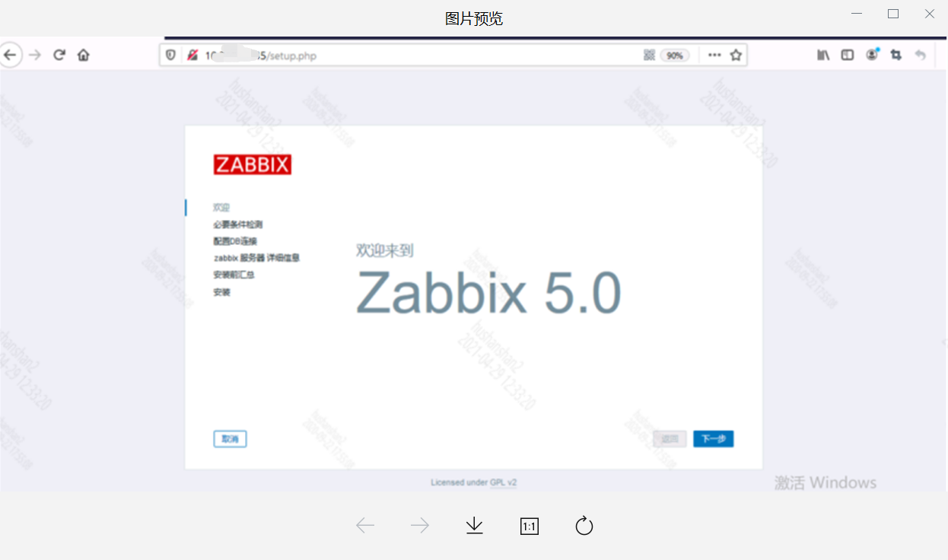Click the browser back arrow
The width and height of the screenshot is (948, 560).
(x=10, y=55)
